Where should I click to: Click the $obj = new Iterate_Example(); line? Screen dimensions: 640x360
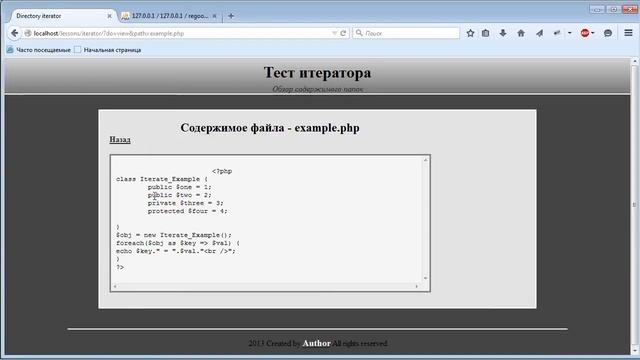coord(174,235)
